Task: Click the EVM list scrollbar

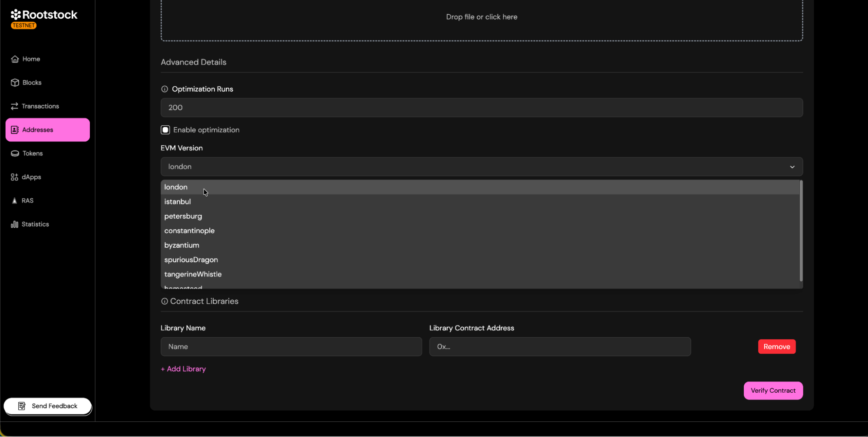Action: coord(801,231)
